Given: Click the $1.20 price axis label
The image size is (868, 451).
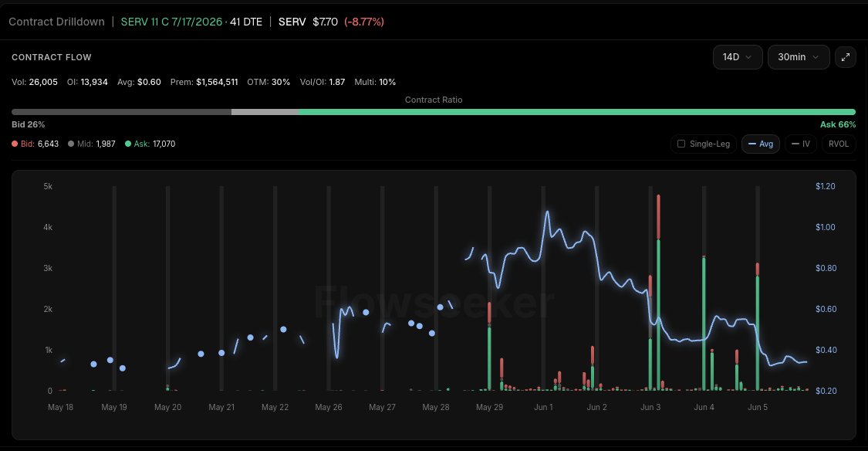Looking at the screenshot, I should (x=826, y=186).
